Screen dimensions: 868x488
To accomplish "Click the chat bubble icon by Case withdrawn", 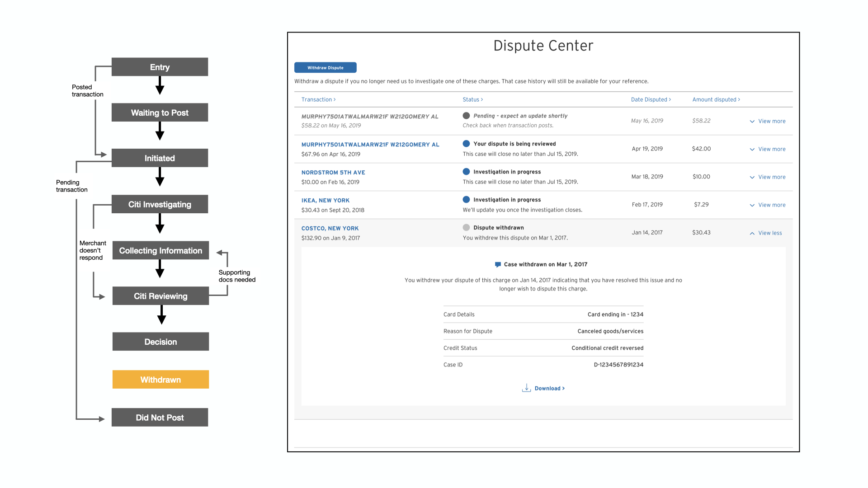I will click(x=498, y=265).
